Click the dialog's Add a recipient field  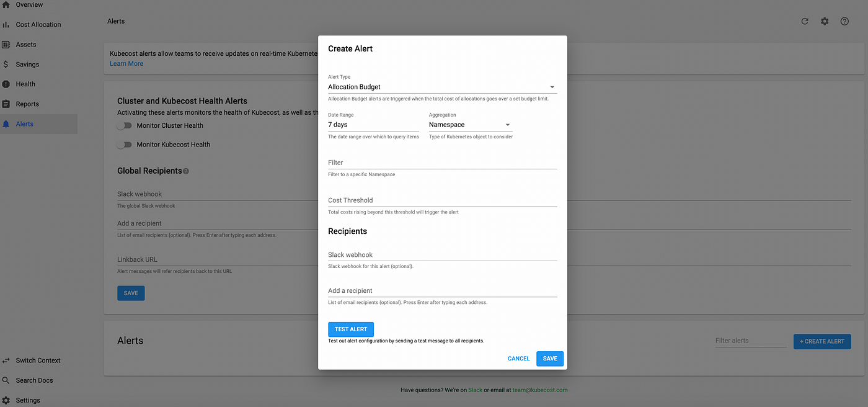tap(442, 290)
